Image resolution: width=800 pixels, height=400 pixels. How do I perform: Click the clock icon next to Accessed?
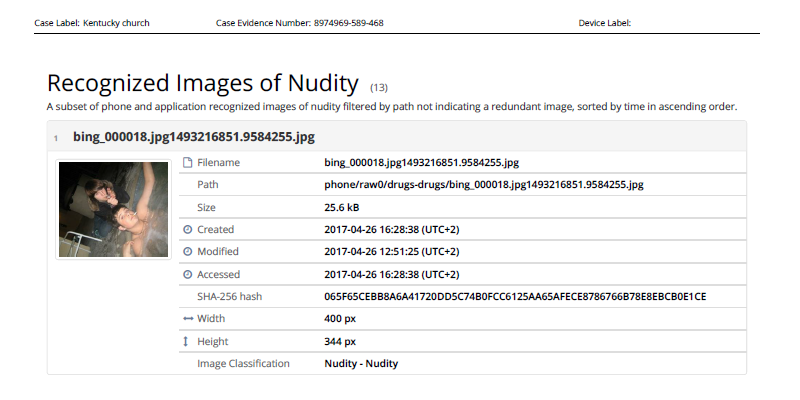187,275
